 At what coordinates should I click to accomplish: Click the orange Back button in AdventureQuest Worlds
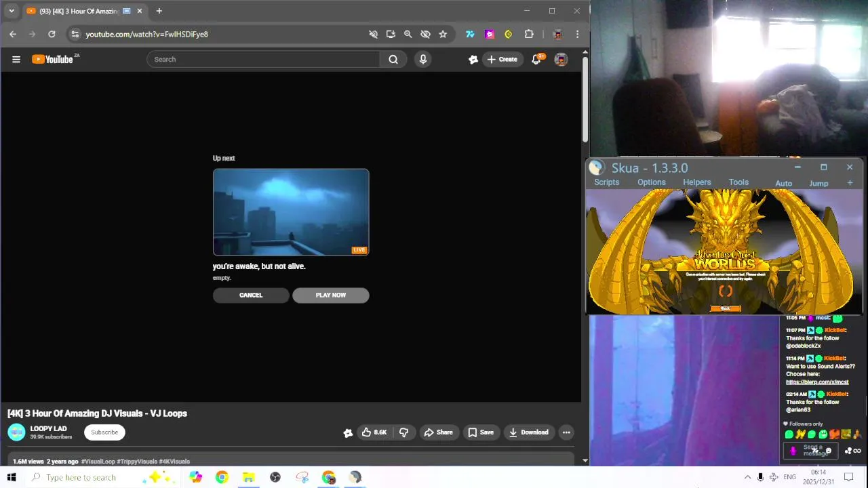pos(725,308)
